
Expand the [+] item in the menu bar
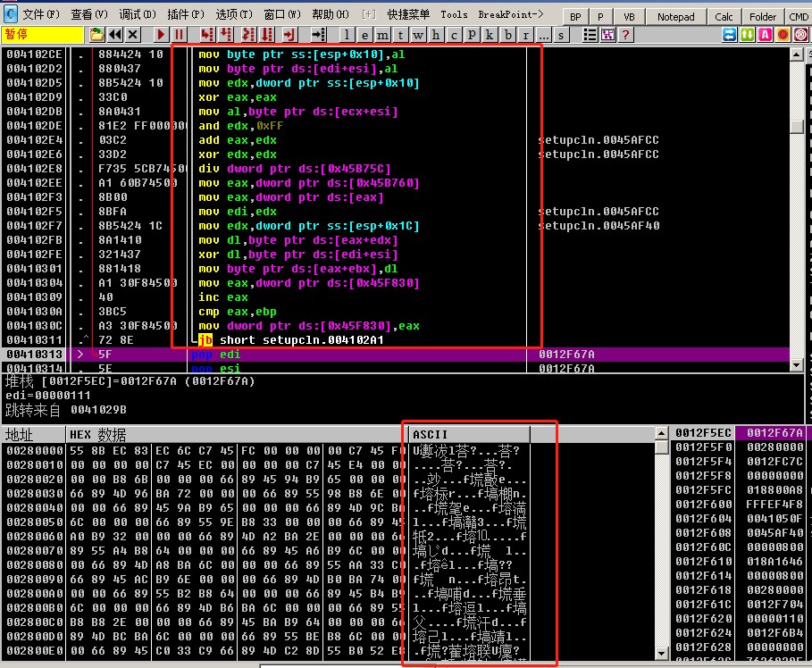tap(369, 15)
